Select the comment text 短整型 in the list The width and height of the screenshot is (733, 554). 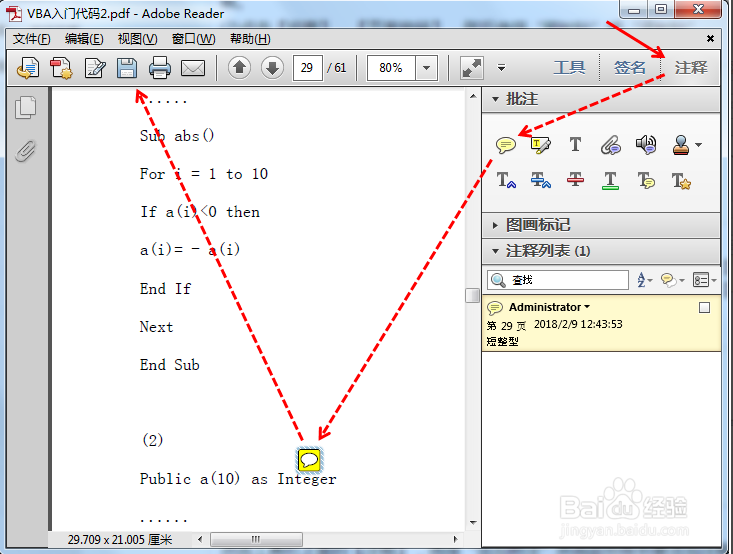coord(503,341)
